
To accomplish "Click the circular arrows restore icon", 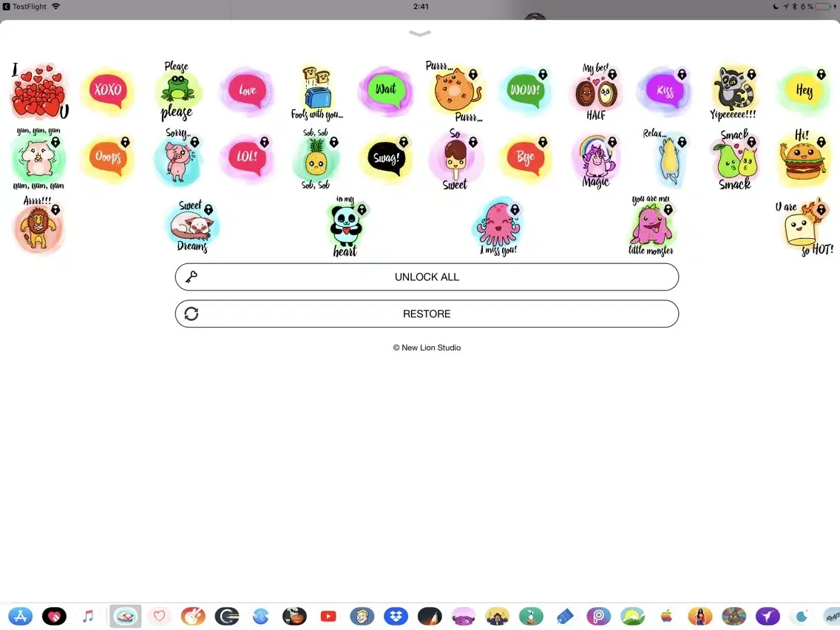I will tap(192, 314).
